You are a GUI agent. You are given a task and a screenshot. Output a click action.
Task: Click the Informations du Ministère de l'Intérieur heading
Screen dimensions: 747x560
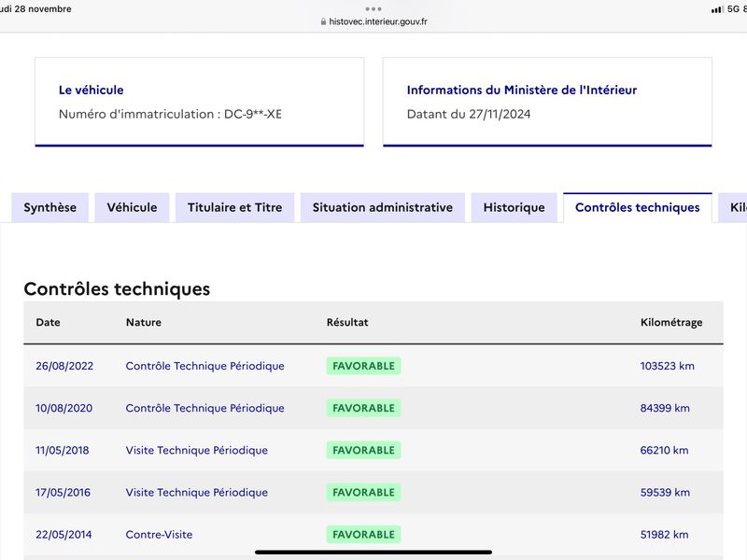tap(522, 90)
